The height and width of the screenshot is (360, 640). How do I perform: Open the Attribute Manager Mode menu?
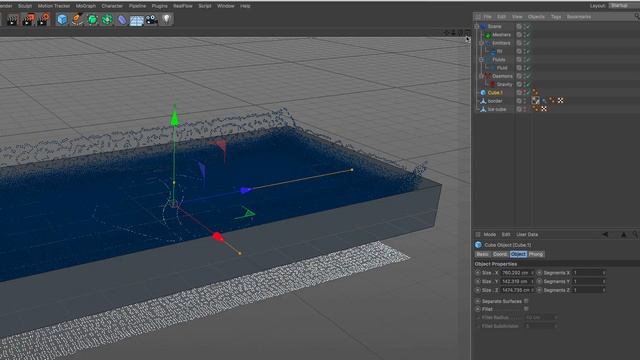489,234
